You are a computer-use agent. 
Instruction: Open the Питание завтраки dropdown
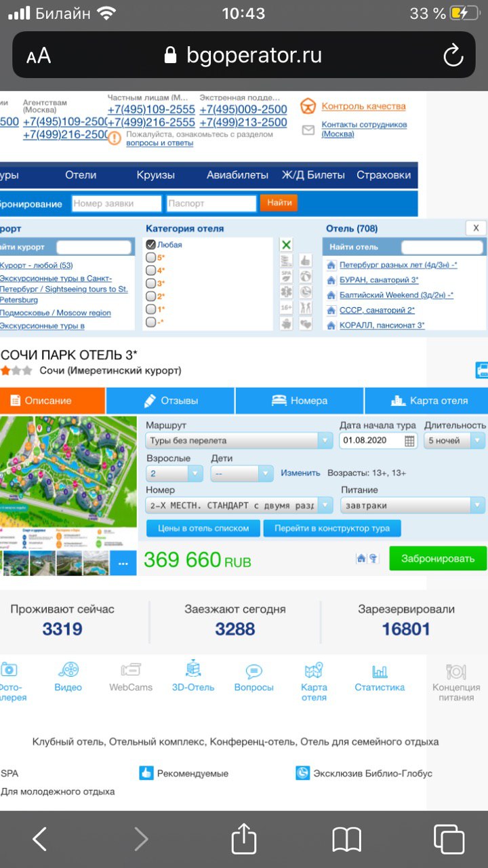pos(413,506)
